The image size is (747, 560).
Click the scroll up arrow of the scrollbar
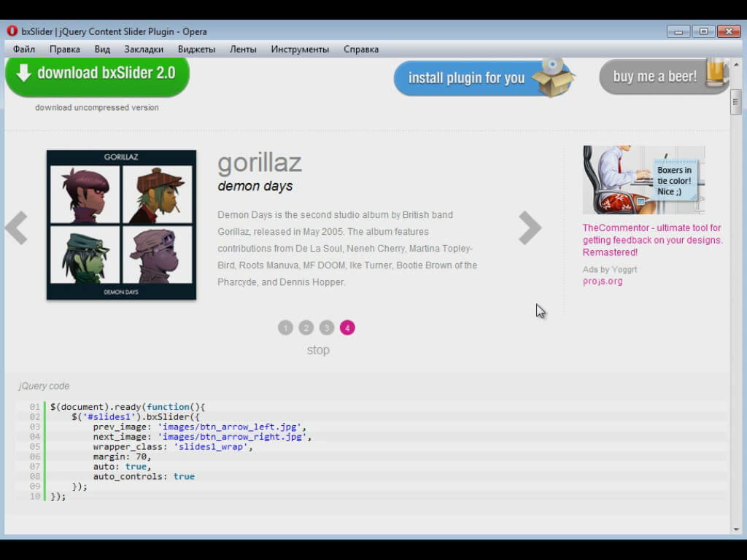(x=736, y=64)
